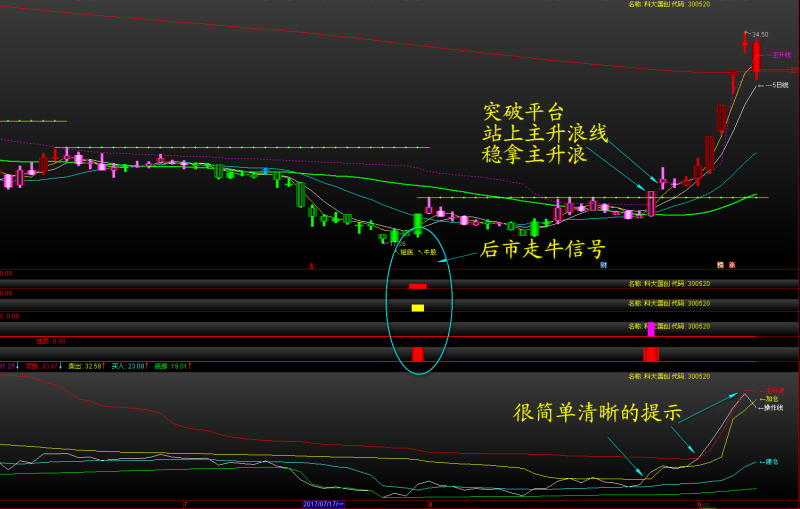Click the month 8 marker on time axis
This screenshot has height=509, width=800.
430,504
